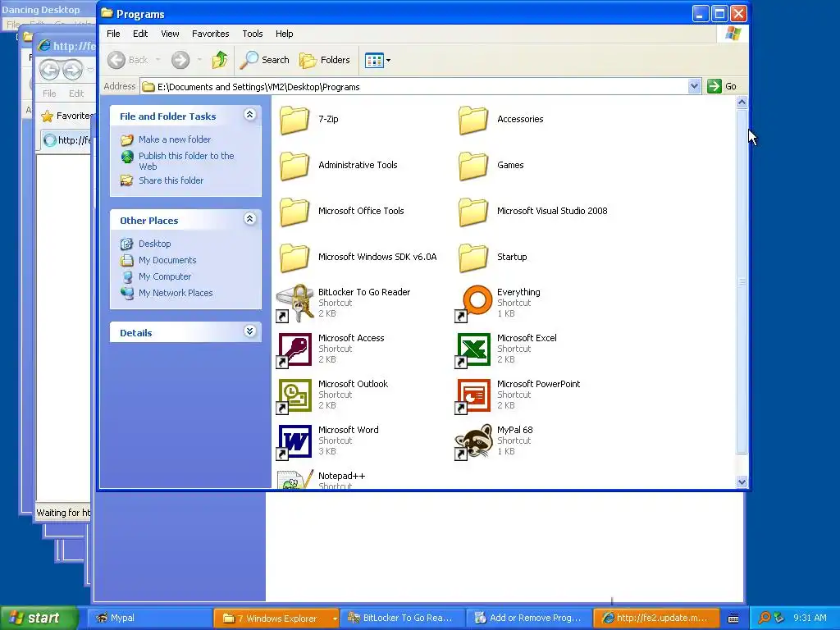Select the Microsoft Office Tools folder icon

(294, 212)
